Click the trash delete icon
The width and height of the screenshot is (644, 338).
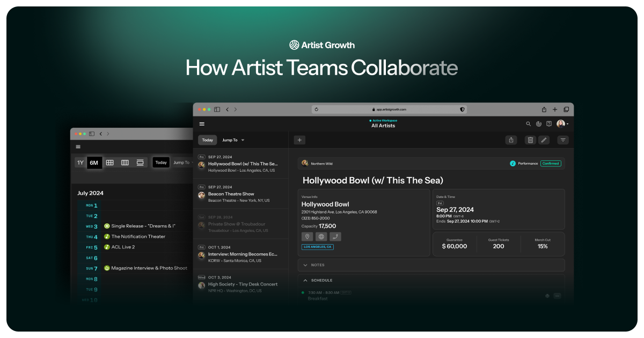[530, 140]
